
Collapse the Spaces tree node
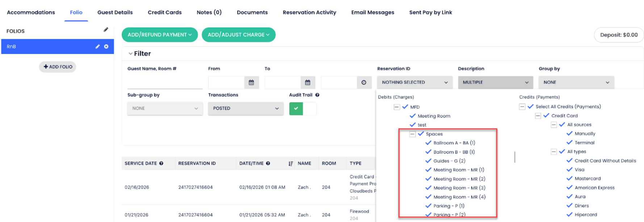pos(412,134)
